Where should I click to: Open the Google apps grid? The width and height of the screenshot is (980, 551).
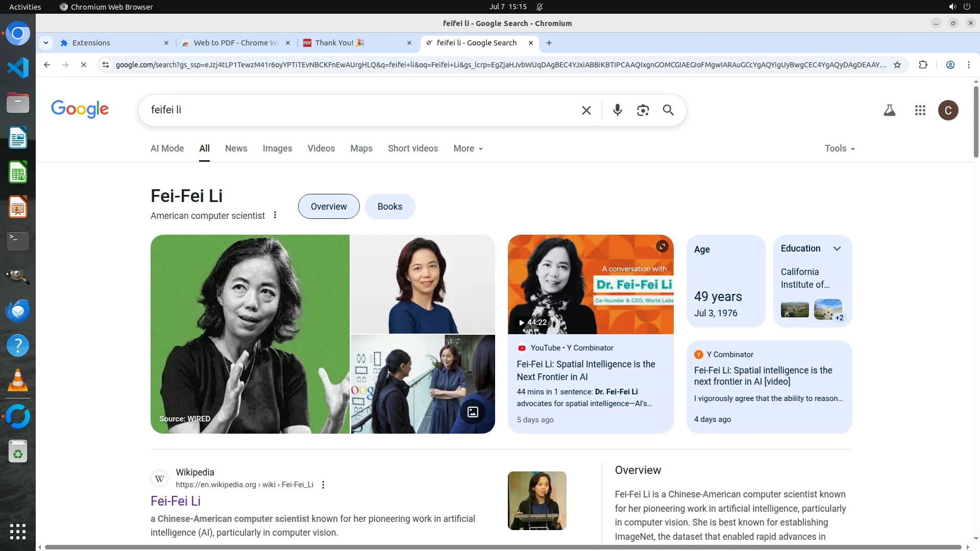tap(920, 110)
